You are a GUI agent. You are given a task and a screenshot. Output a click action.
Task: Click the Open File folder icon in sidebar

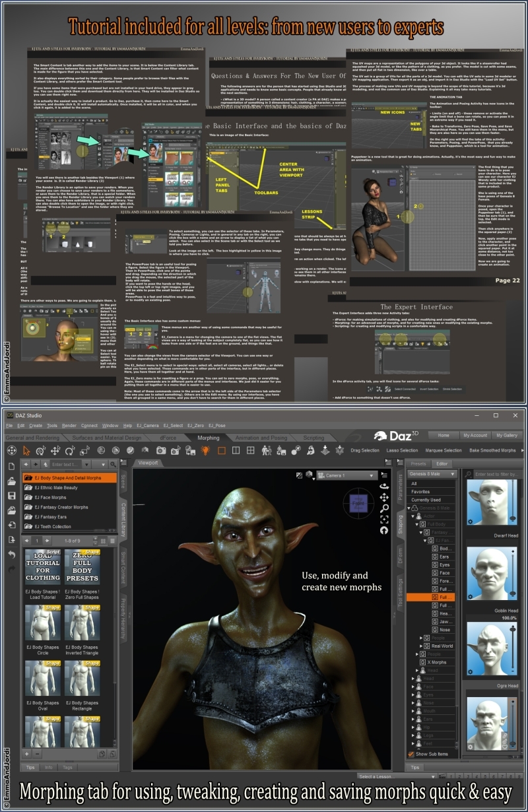tap(12, 481)
